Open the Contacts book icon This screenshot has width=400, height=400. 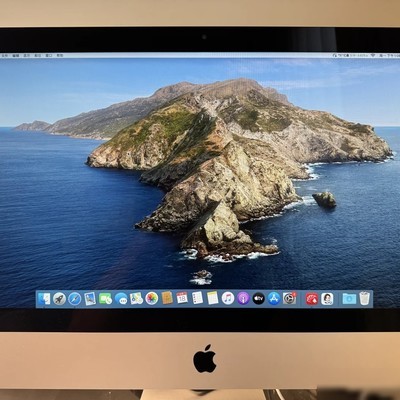coord(167,298)
